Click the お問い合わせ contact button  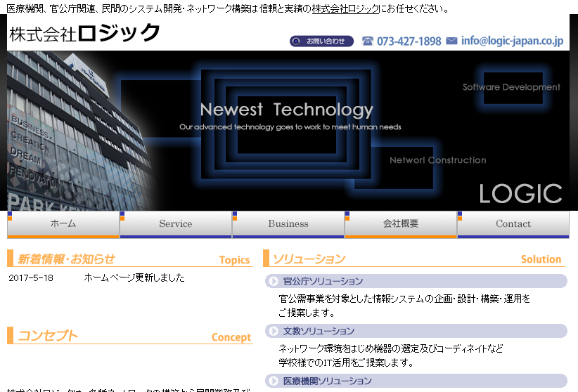point(321,41)
